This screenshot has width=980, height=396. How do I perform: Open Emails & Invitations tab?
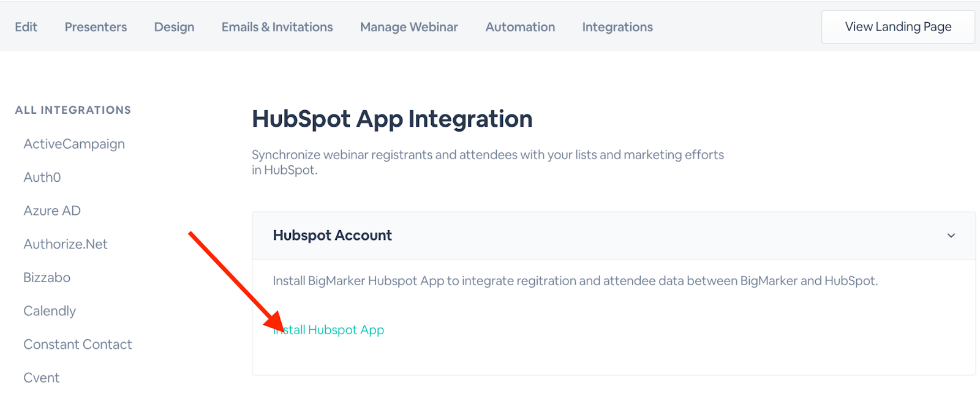coord(277,27)
